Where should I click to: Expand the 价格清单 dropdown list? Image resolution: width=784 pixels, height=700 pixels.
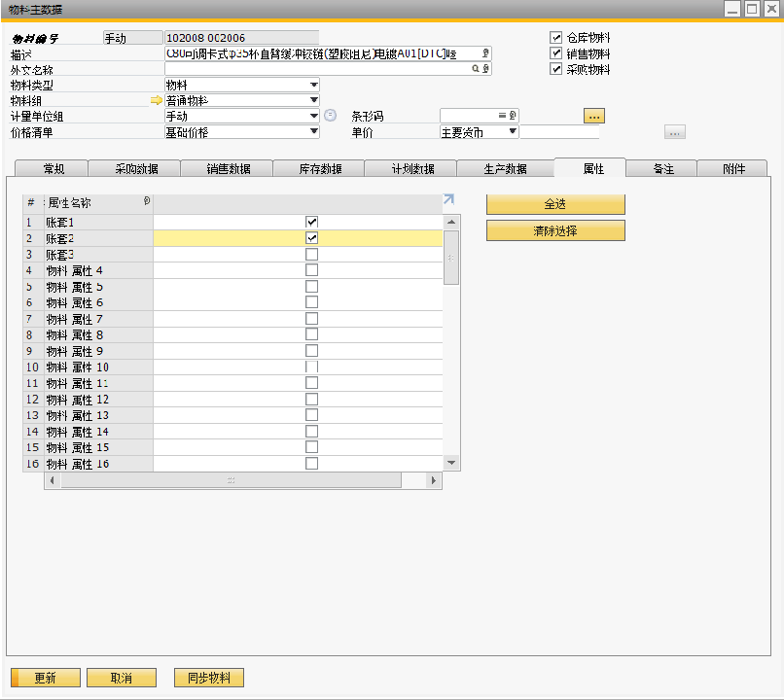[x=313, y=132]
